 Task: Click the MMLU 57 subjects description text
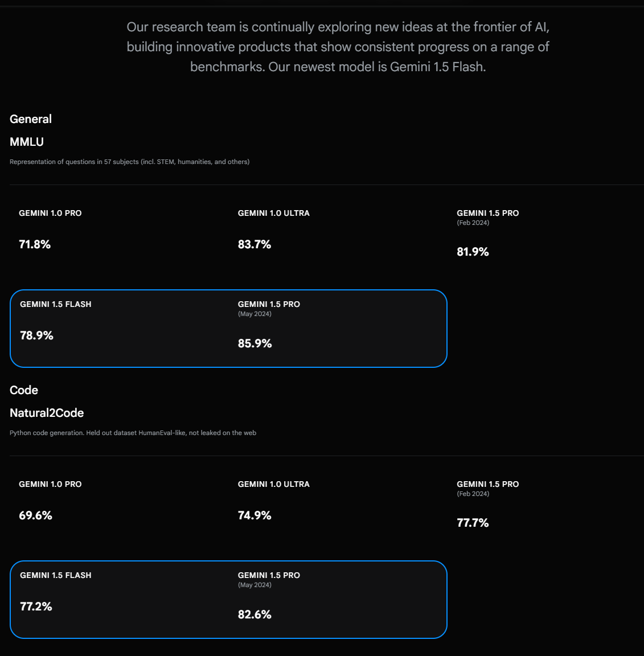click(129, 162)
